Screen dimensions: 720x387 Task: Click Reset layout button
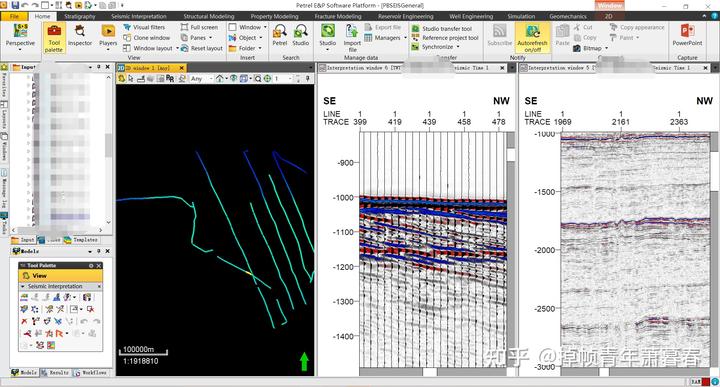click(x=202, y=48)
